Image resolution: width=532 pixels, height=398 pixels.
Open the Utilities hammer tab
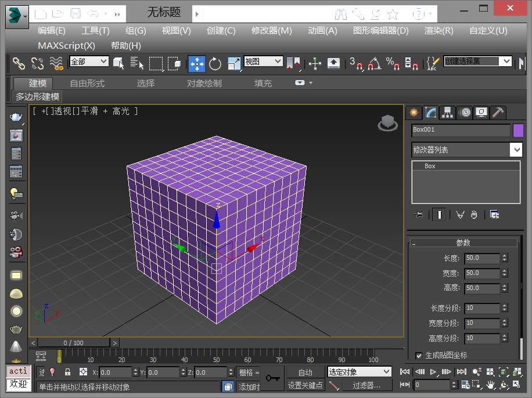pyautogui.click(x=498, y=113)
